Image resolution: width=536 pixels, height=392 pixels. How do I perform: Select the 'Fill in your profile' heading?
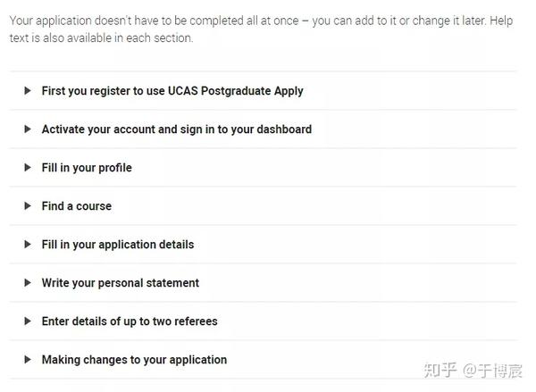87,168
